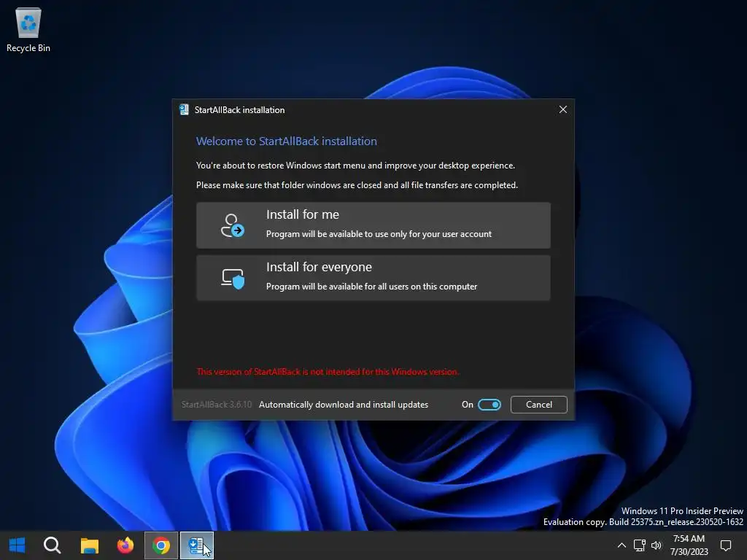Launch Firefox from the taskbar
This screenshot has height=560, width=747.
(125, 545)
